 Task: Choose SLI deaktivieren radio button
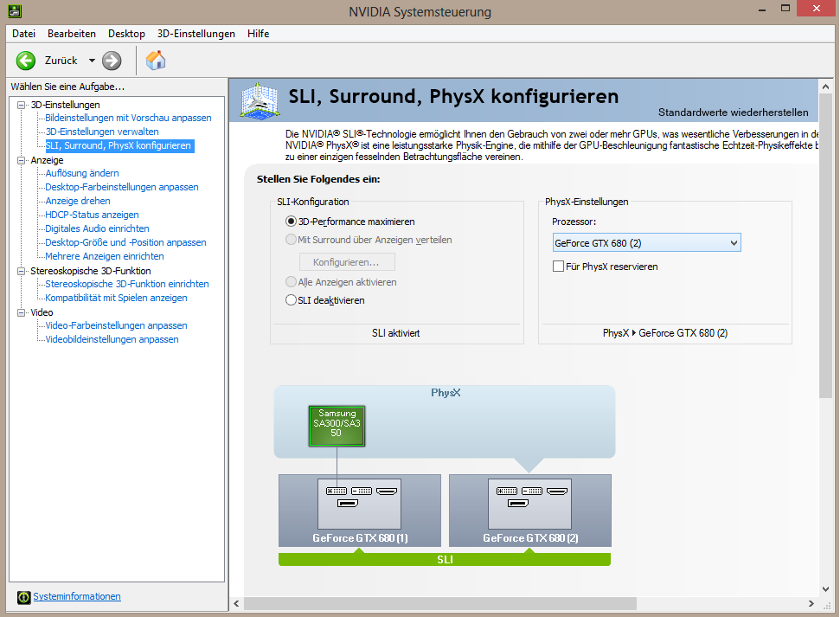(291, 300)
